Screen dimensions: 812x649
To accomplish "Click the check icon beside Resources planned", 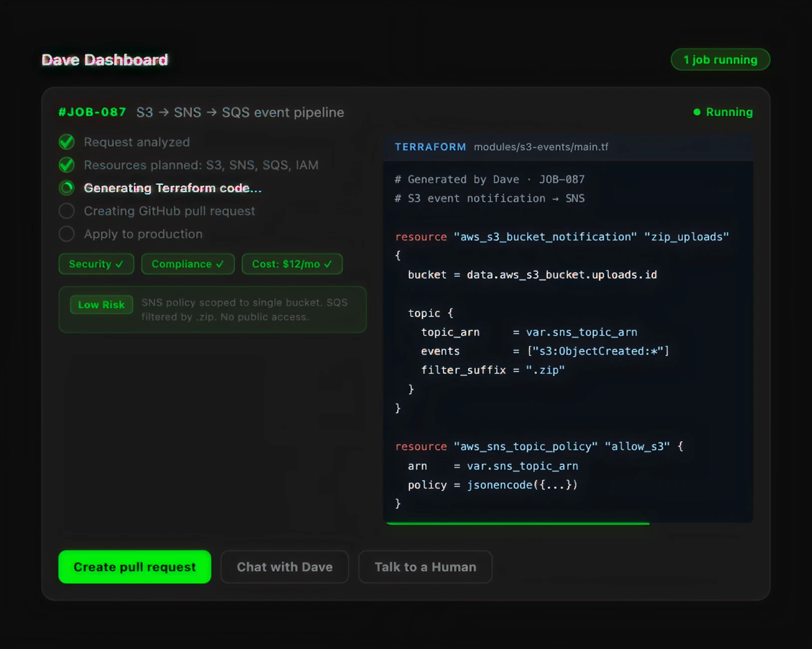I will pyautogui.click(x=66, y=165).
